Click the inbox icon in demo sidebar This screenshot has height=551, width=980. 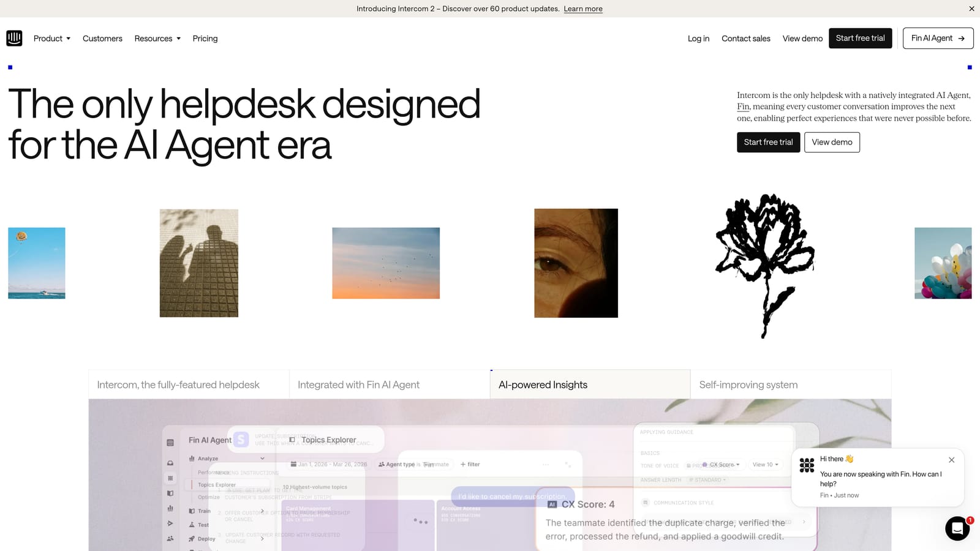click(170, 463)
